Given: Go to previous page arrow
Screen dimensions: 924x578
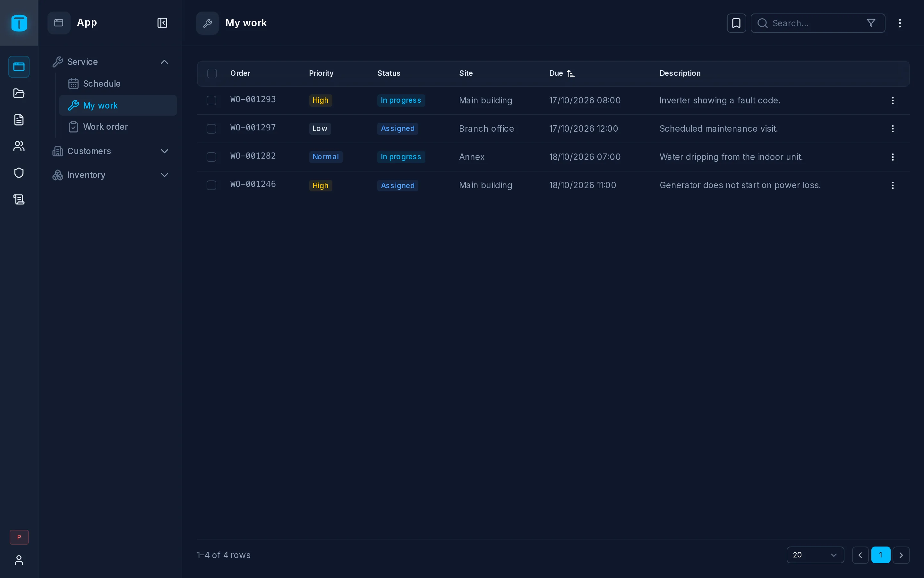Looking at the screenshot, I should pyautogui.click(x=860, y=555).
